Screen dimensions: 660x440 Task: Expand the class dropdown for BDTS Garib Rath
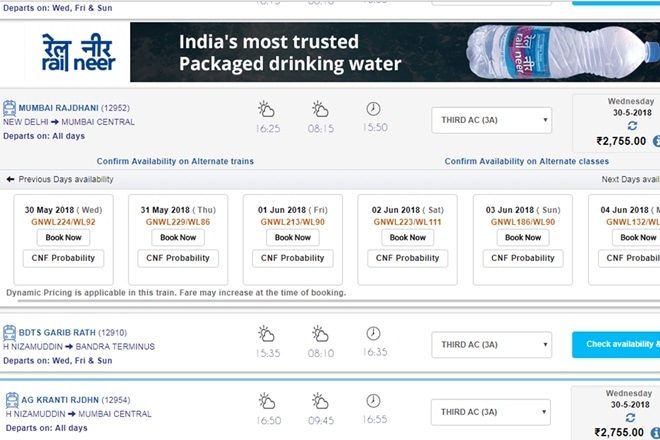pos(491,345)
